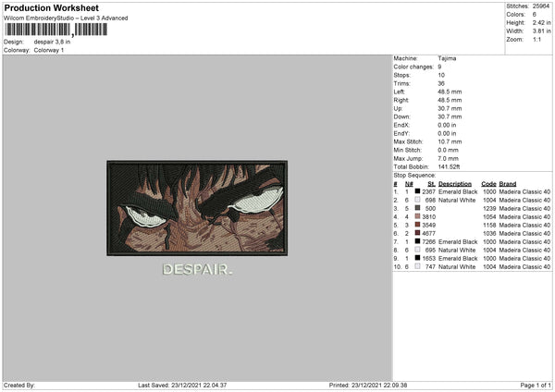The width and height of the screenshot is (555, 392).
Task: Click the stitch count 1653 in row 9
Action: tap(428, 258)
